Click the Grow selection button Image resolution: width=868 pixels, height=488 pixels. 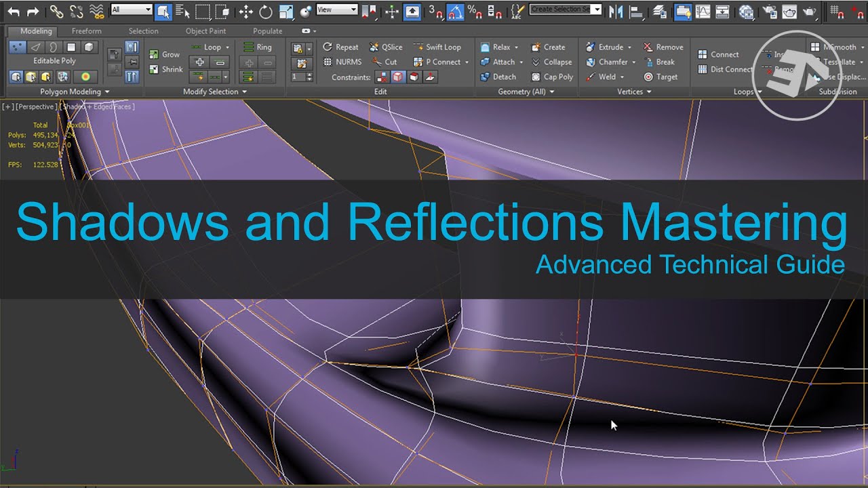165,54
